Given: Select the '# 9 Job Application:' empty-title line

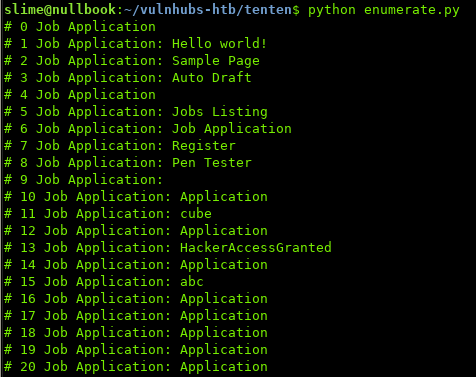Looking at the screenshot, I should 83,180.
